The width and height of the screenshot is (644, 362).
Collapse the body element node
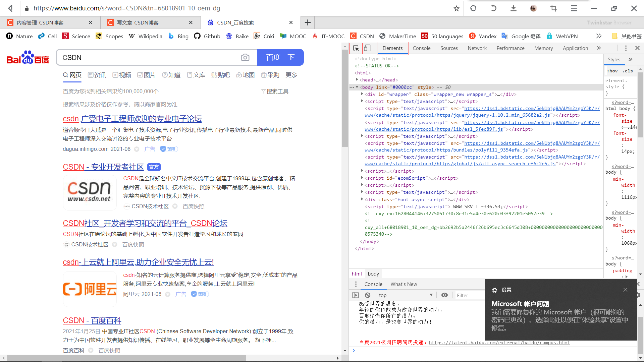(x=357, y=87)
